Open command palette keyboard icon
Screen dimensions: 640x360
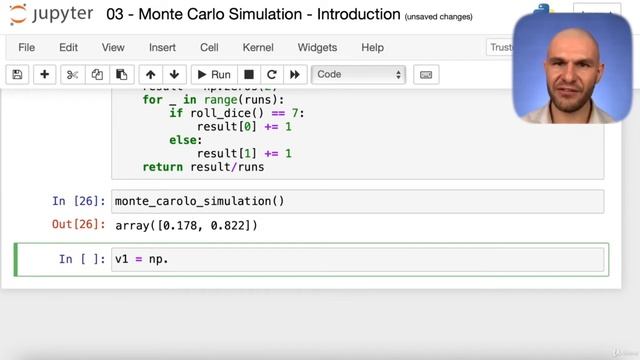tap(426, 75)
